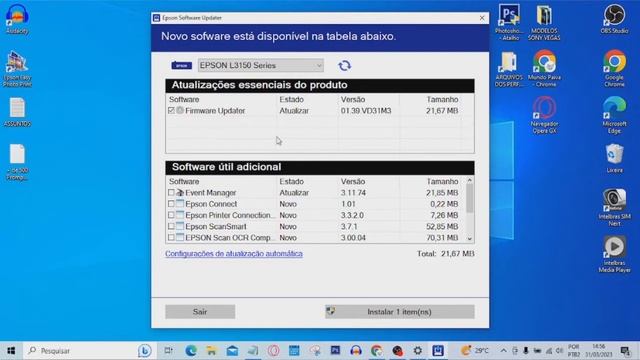Click version 01.39.VD31M3 cell
Image resolution: width=640 pixels, height=360 pixels.
click(366, 111)
